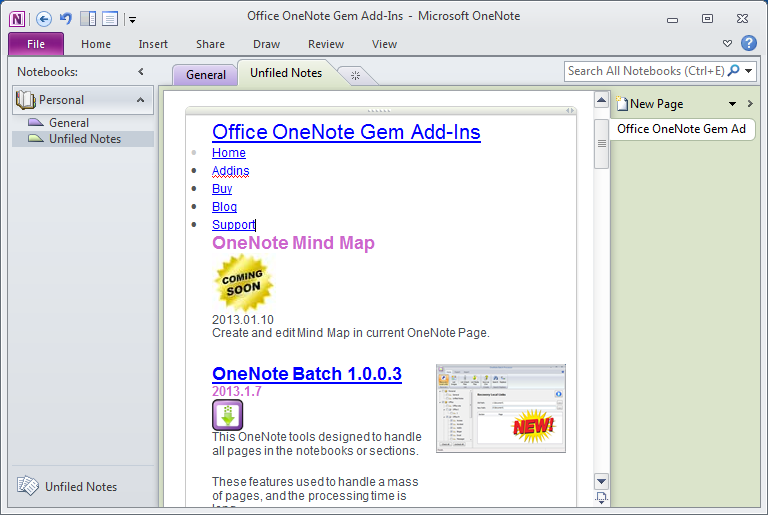Viewport: 768px width, 515px height.
Task: Open the New Page dropdown arrow
Action: pos(732,104)
